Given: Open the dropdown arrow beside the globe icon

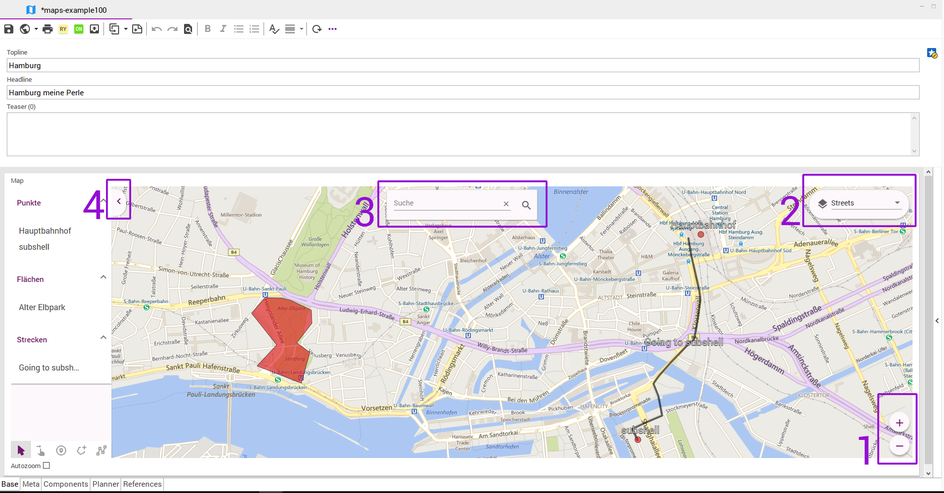Looking at the screenshot, I should coord(36,29).
